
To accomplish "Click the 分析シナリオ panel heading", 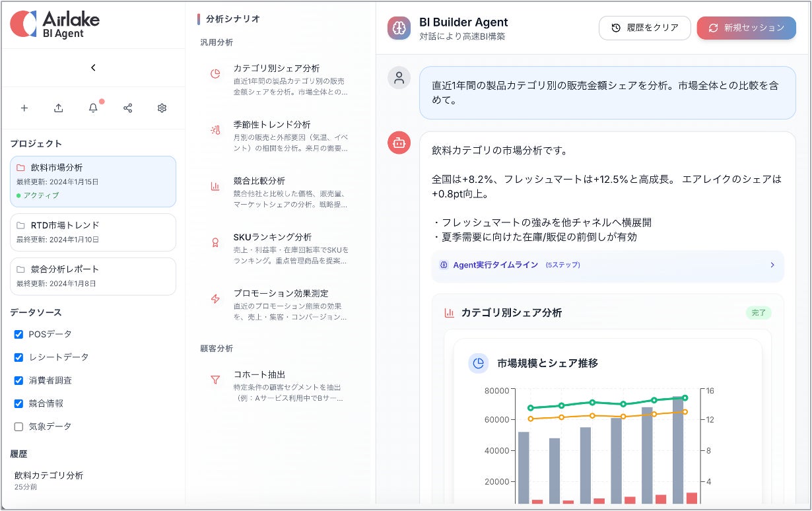I will coord(232,18).
